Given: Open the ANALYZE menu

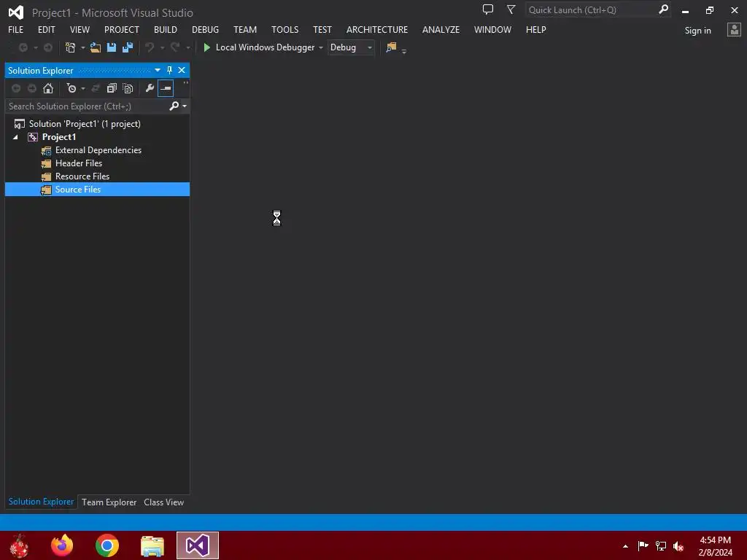Looking at the screenshot, I should (441, 29).
